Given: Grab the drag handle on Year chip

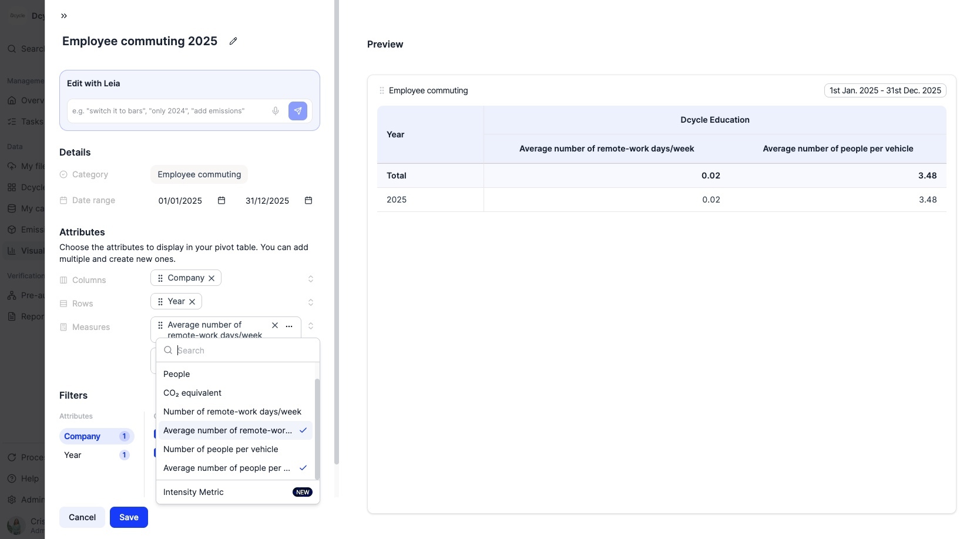Looking at the screenshot, I should (x=160, y=302).
